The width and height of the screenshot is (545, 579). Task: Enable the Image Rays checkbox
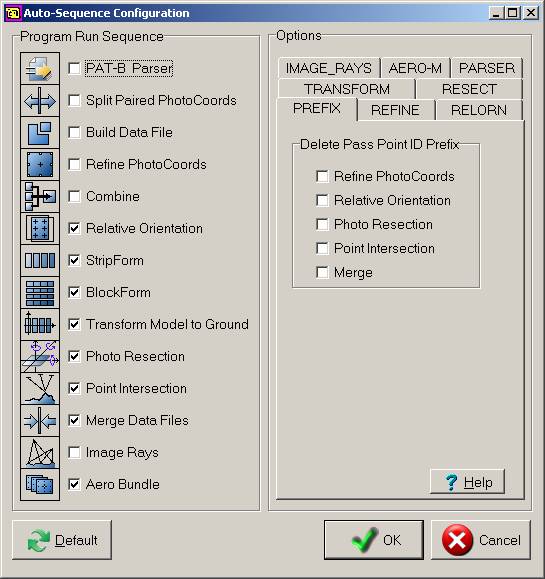pyautogui.click(x=74, y=452)
